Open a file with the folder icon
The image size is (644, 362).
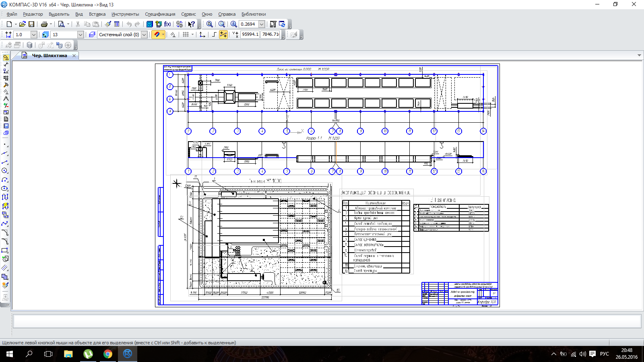[23, 24]
